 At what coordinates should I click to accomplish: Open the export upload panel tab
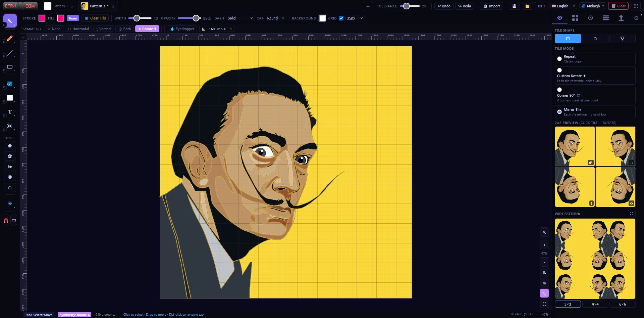click(621, 18)
